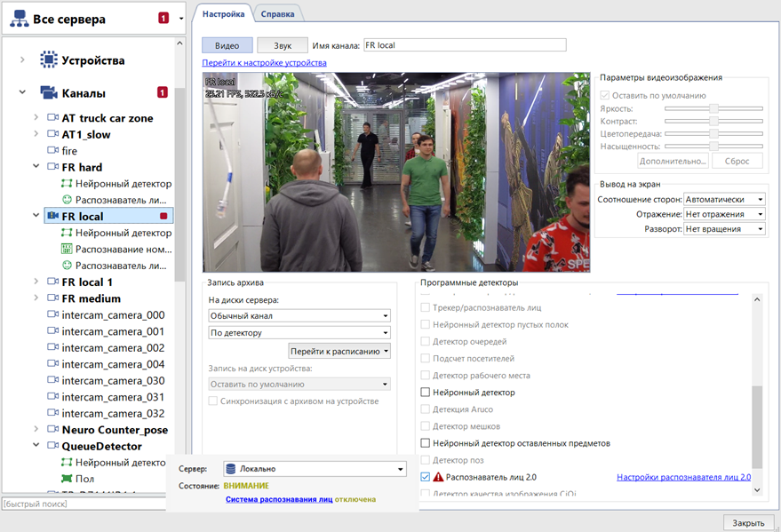This screenshot has height=532, width=781.
Task: Click the быстрый поиск search field
Action: click(84, 504)
